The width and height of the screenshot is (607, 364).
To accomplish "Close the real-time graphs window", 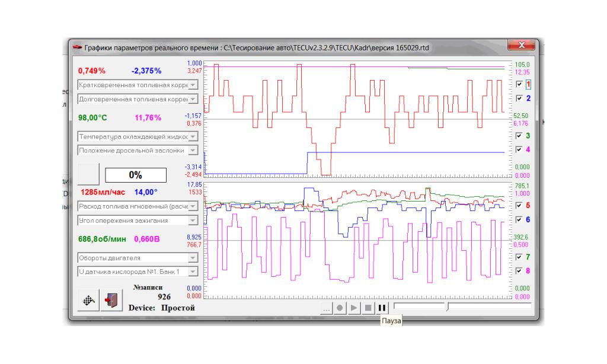I will [x=522, y=46].
